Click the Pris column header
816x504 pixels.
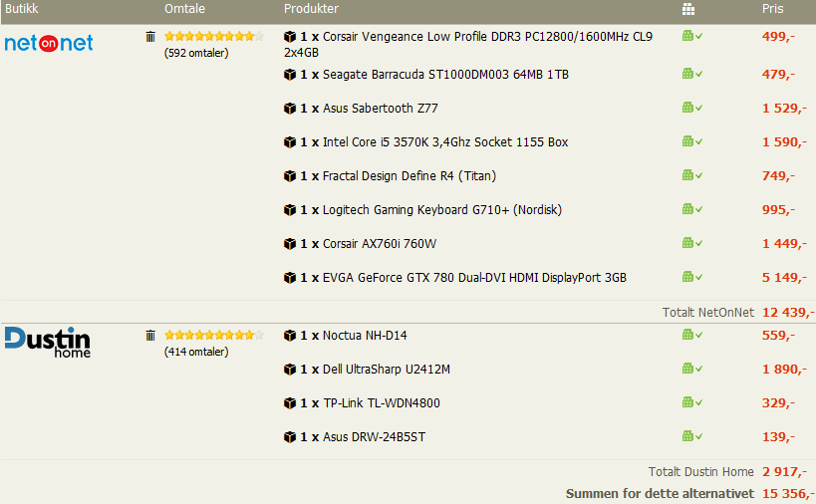772,9
